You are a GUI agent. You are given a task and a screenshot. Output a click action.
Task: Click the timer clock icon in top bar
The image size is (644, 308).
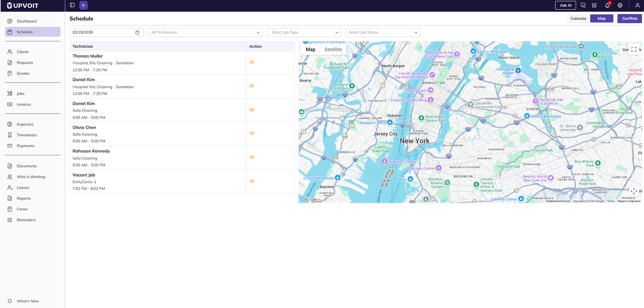(x=594, y=5)
